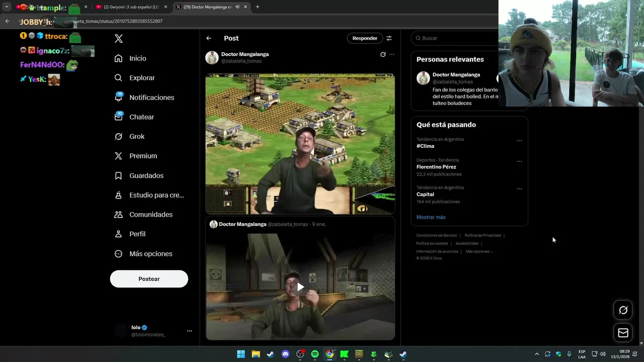Open account menu dots next to lolo
The height and width of the screenshot is (362, 644).
pyautogui.click(x=190, y=331)
